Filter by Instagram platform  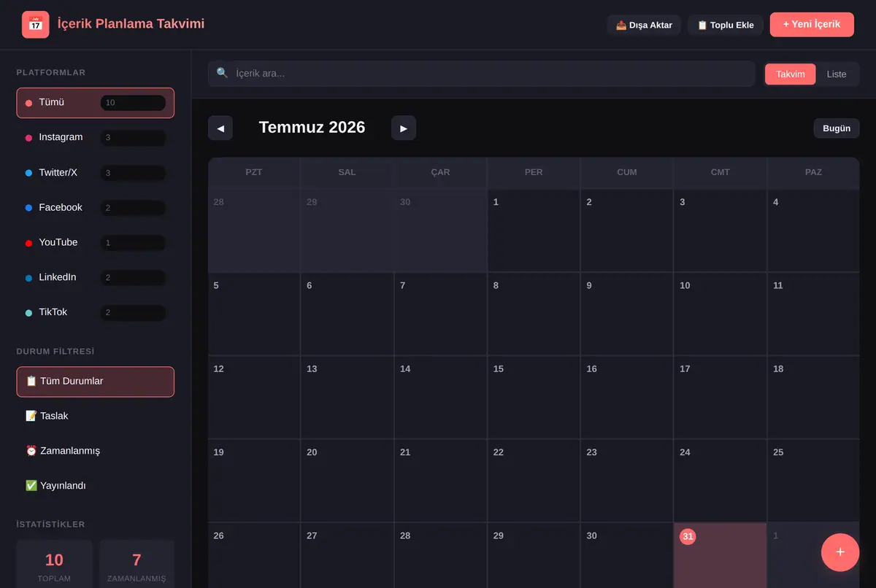(96, 138)
